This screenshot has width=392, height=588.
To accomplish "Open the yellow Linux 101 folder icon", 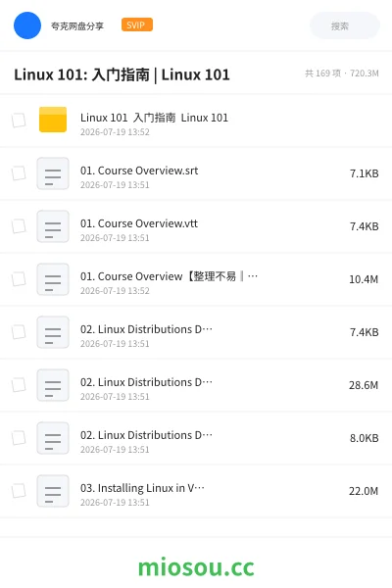I will [x=53, y=120].
